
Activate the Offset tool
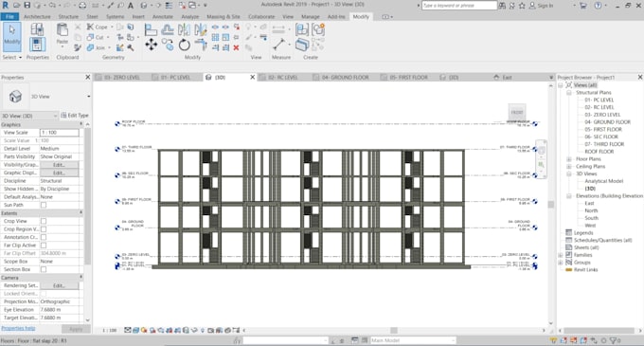coord(168,29)
